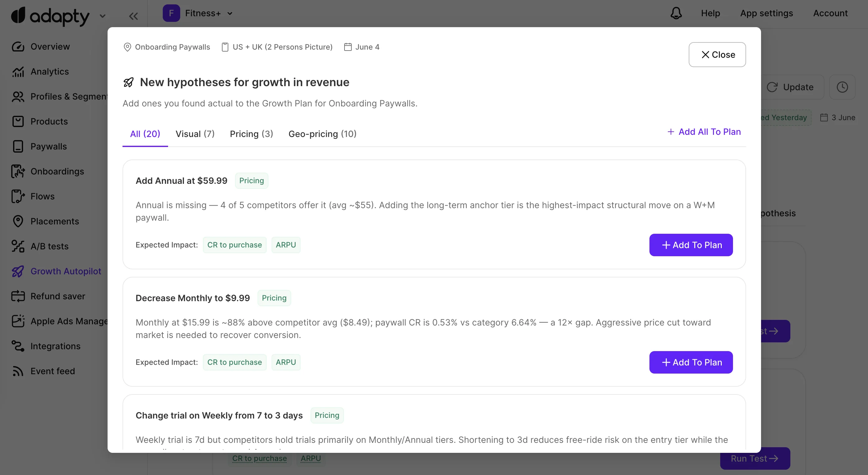Screen dimensions: 868x475
Task: Open the history clock icon behind dialog
Action: (x=842, y=87)
